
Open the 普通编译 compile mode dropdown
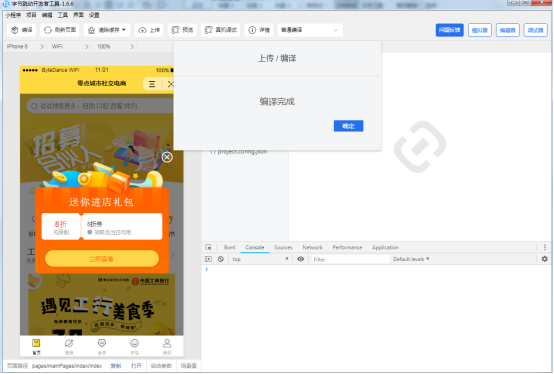coord(310,30)
